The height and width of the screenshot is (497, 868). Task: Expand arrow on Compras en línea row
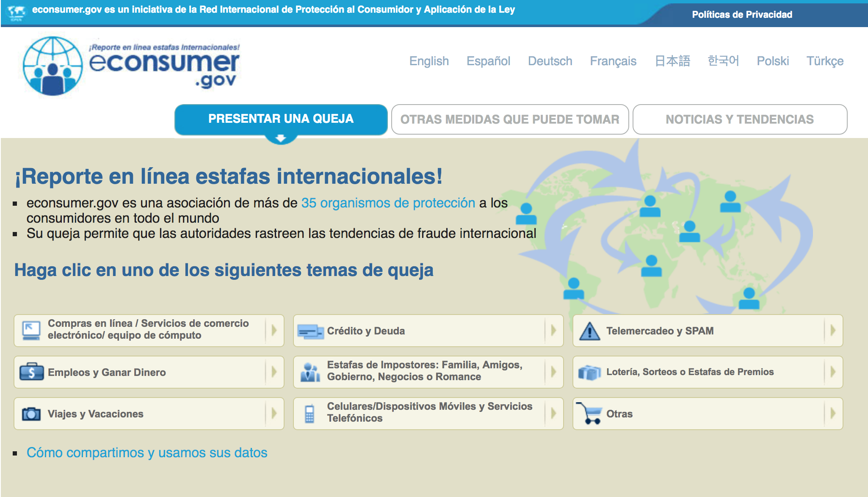pyautogui.click(x=274, y=331)
